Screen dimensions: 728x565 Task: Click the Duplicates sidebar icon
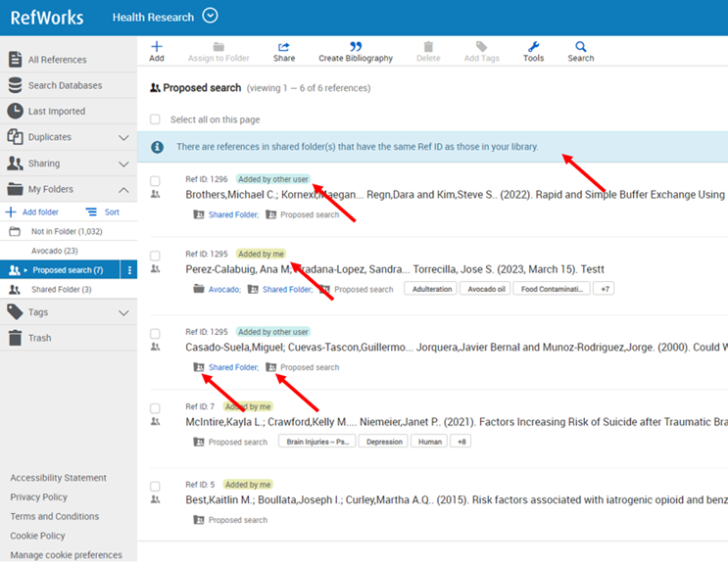click(x=15, y=137)
